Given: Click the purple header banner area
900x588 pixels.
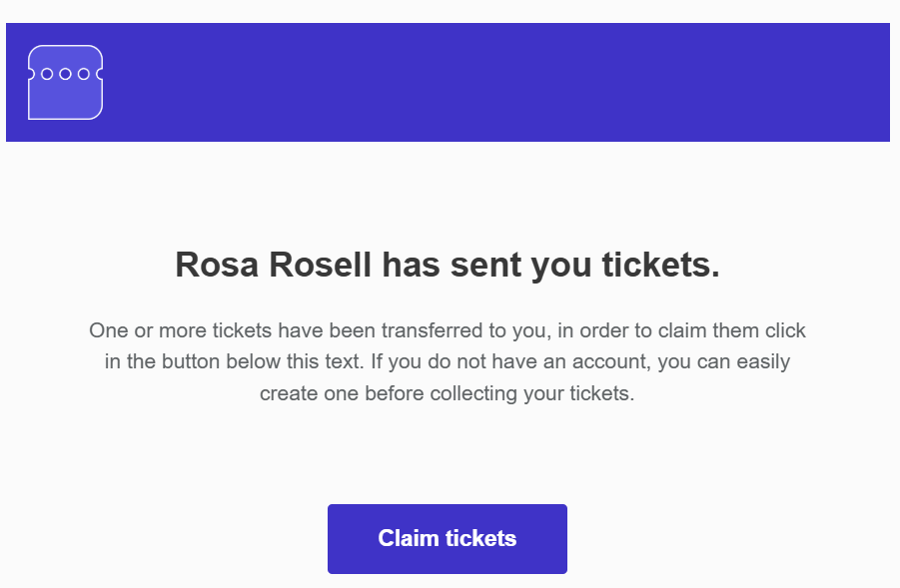Looking at the screenshot, I should (x=448, y=82).
